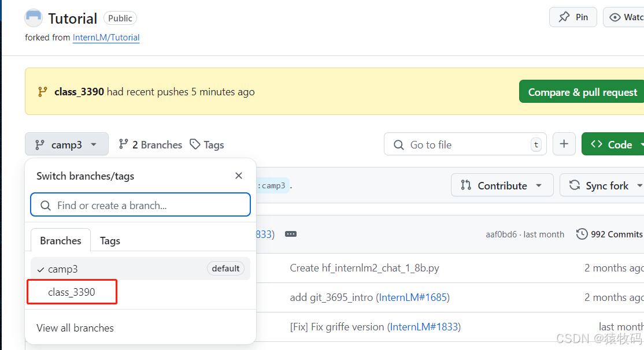The width and height of the screenshot is (644, 350).
Task: Click View all branches link
Action: [75, 328]
